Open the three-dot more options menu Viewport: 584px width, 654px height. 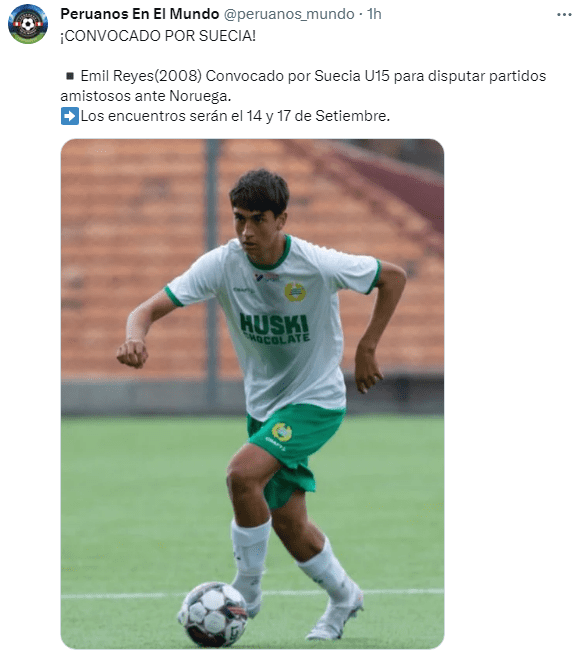pos(564,15)
